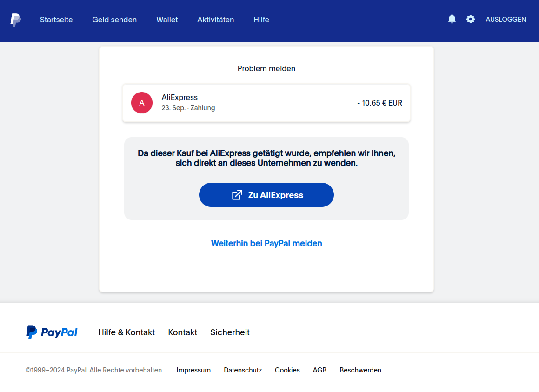Open the settings gear icon
The width and height of the screenshot is (539, 392).
click(471, 19)
